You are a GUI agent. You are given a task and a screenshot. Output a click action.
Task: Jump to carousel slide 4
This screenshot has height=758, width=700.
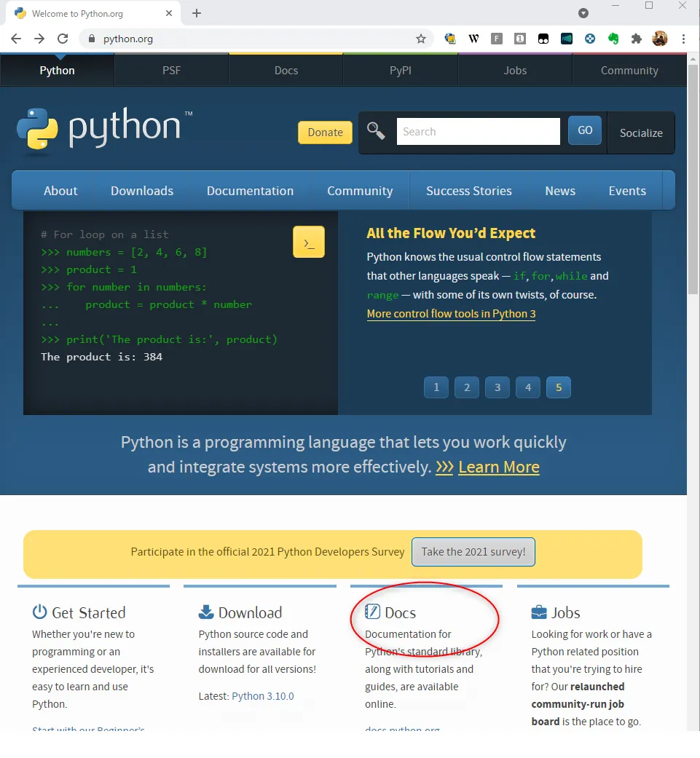point(528,387)
